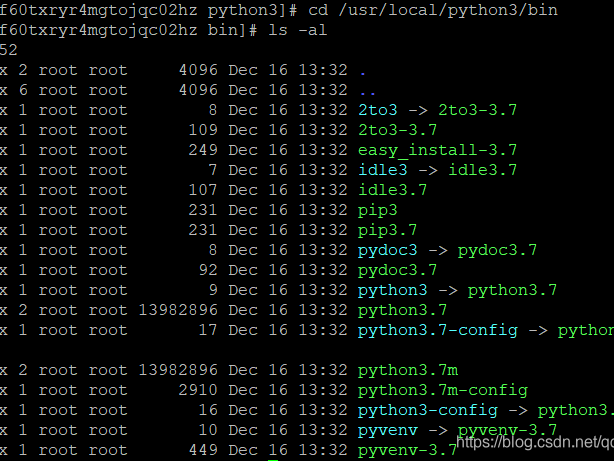Select the 'pydoc3.7' file name in the size-92 row
Screen dimensions: 614x461
click(397, 271)
